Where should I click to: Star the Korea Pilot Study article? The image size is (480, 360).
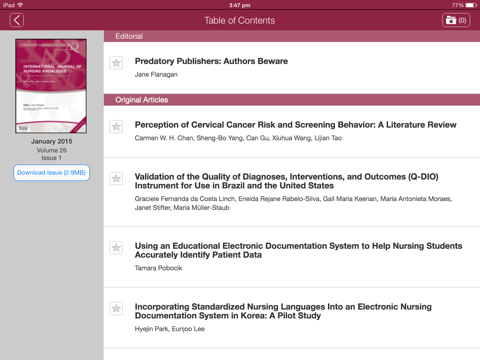pos(116,308)
